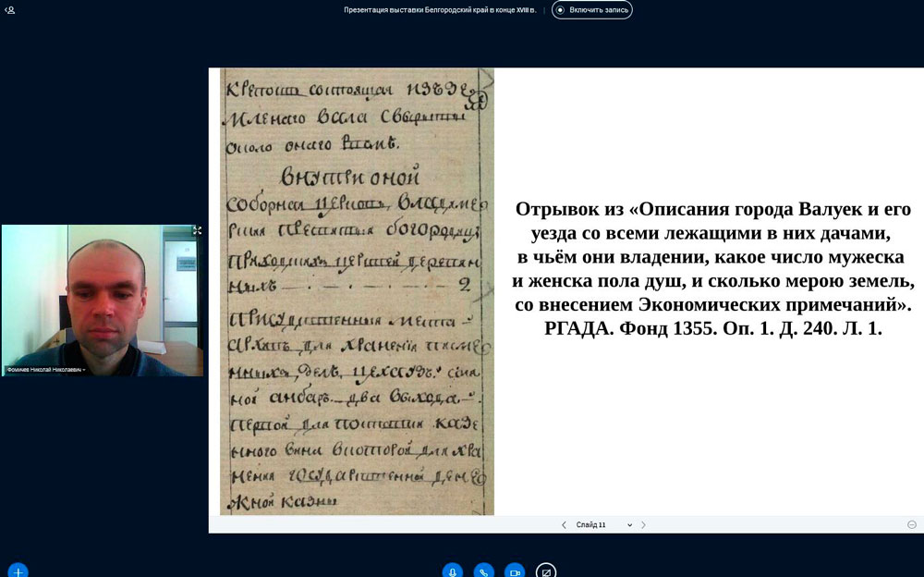This screenshot has width=924, height=577.
Task: Mute the microphone
Action: 452,571
